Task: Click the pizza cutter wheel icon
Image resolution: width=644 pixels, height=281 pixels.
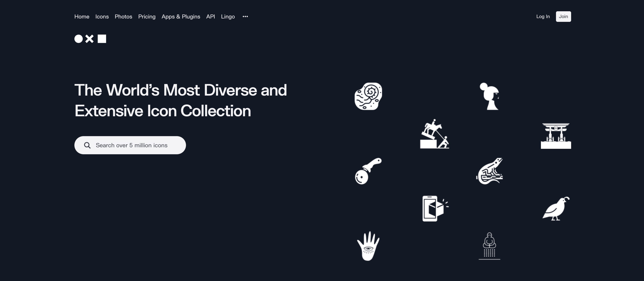Action: (368, 171)
